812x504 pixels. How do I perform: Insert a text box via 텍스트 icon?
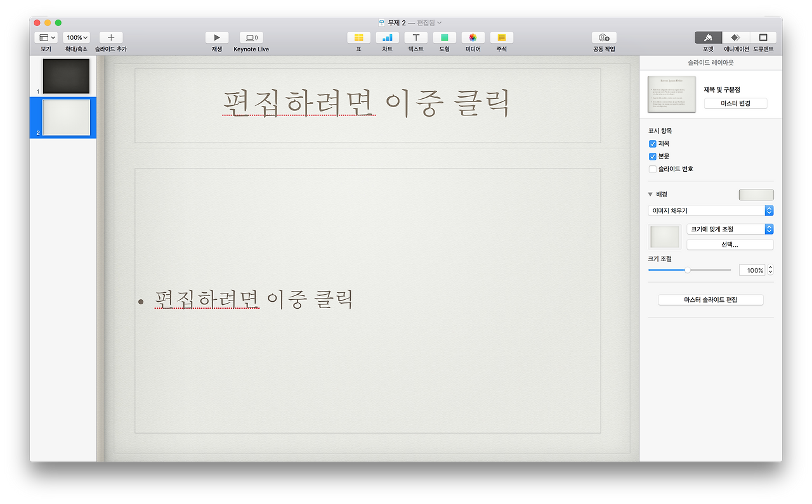[x=416, y=37]
